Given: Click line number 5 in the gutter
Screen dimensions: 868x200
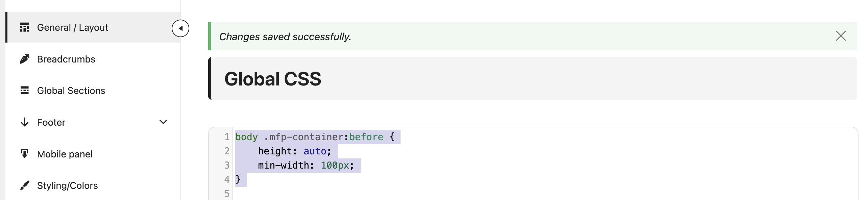Looking at the screenshot, I should [x=227, y=194].
